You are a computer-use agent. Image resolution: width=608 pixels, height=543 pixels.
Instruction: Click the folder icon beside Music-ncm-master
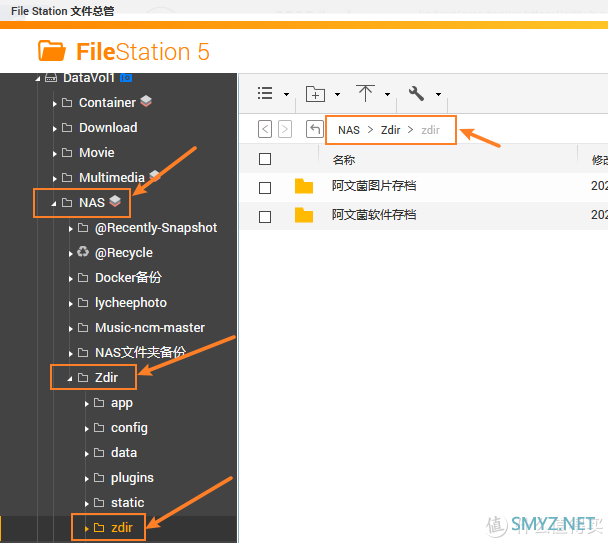coord(83,328)
